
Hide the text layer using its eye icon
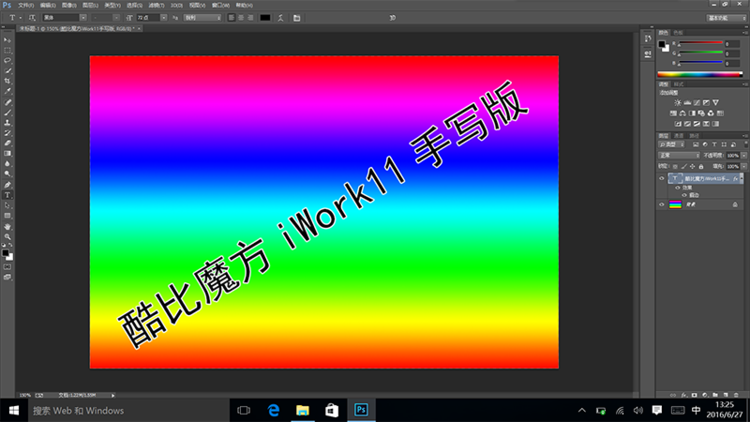[x=662, y=178]
